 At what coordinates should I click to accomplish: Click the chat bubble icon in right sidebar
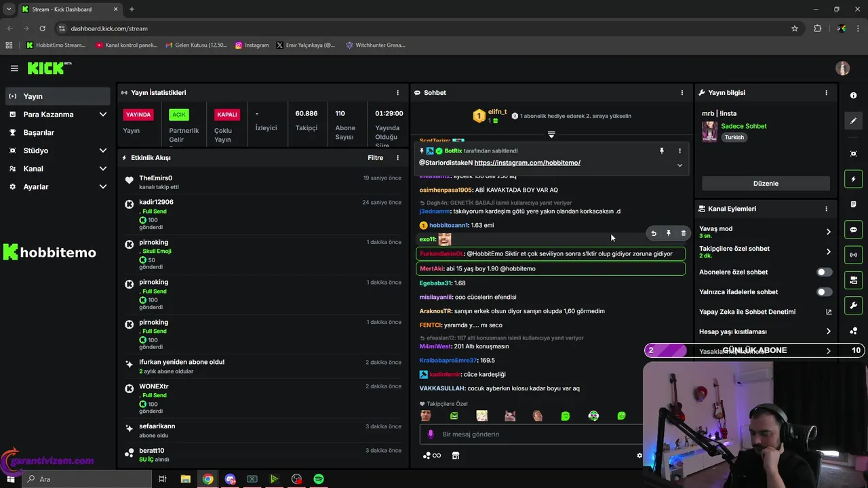854,230
